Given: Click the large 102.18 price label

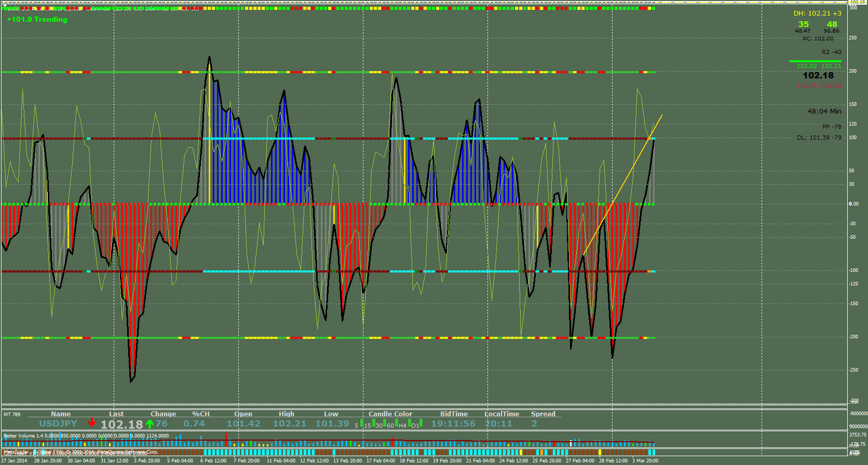Looking at the screenshot, I should [818, 75].
